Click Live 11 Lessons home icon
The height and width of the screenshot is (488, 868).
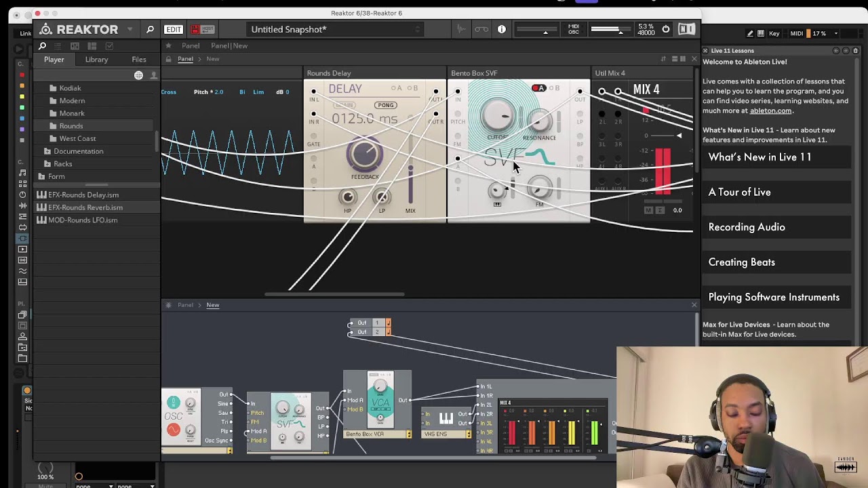tap(856, 51)
